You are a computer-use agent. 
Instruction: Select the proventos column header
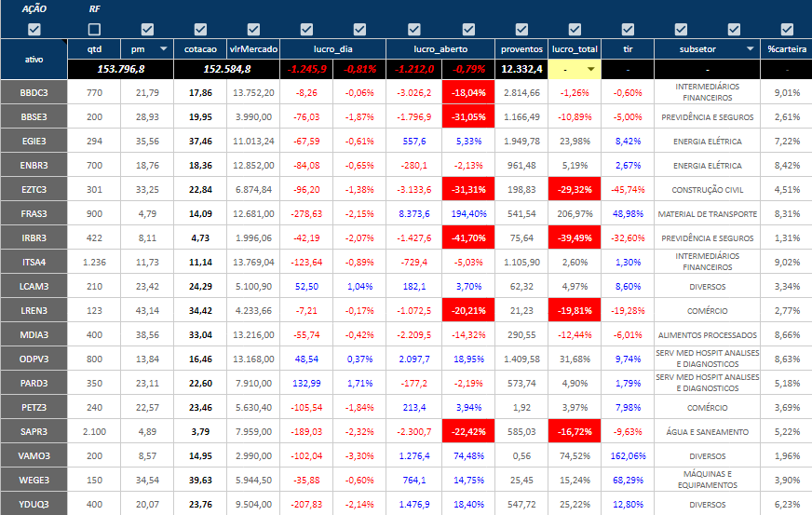tap(521, 49)
